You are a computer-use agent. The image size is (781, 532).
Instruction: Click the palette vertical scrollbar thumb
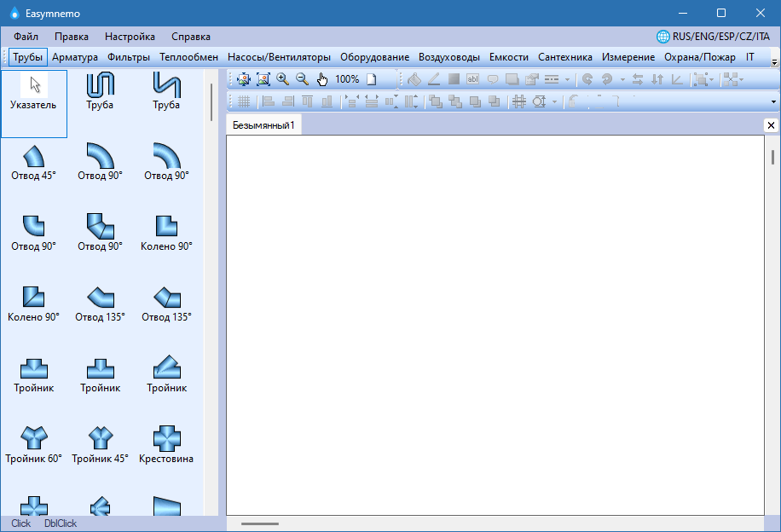click(211, 102)
